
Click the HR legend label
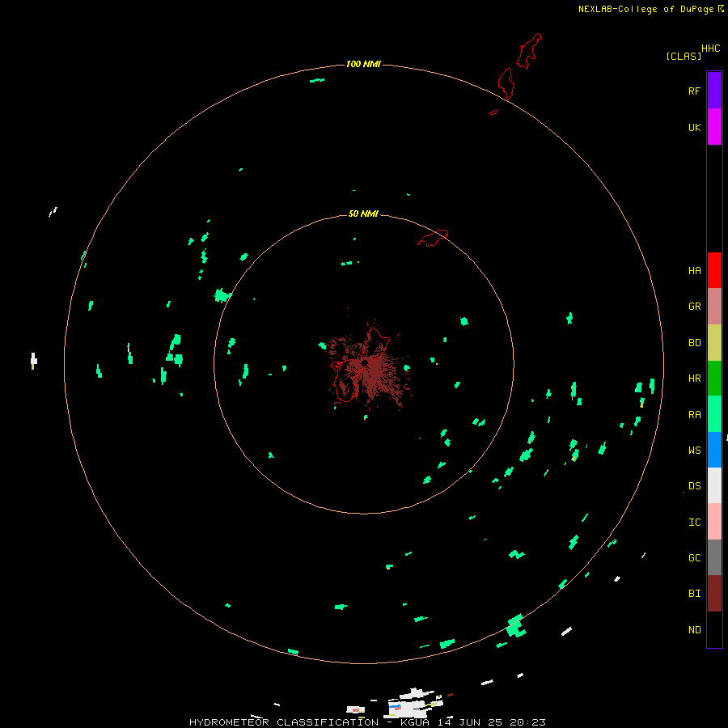tap(694, 379)
